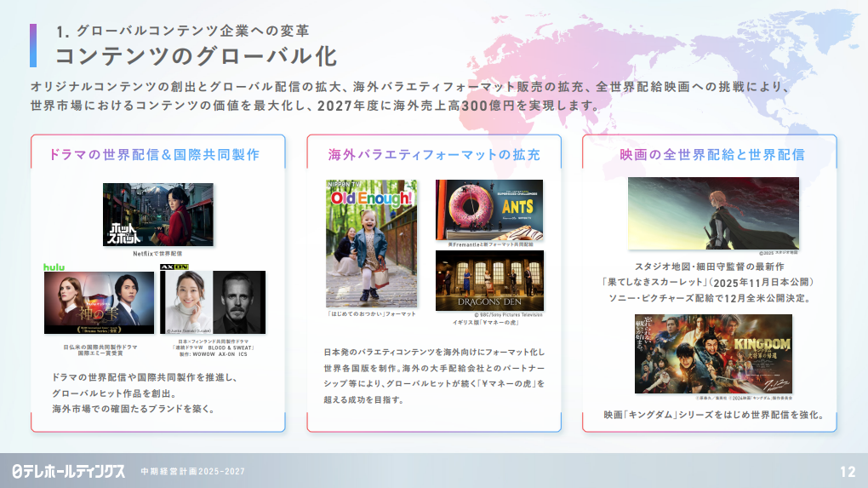
Task: Click the Old Enough! show image
Action: [371, 244]
